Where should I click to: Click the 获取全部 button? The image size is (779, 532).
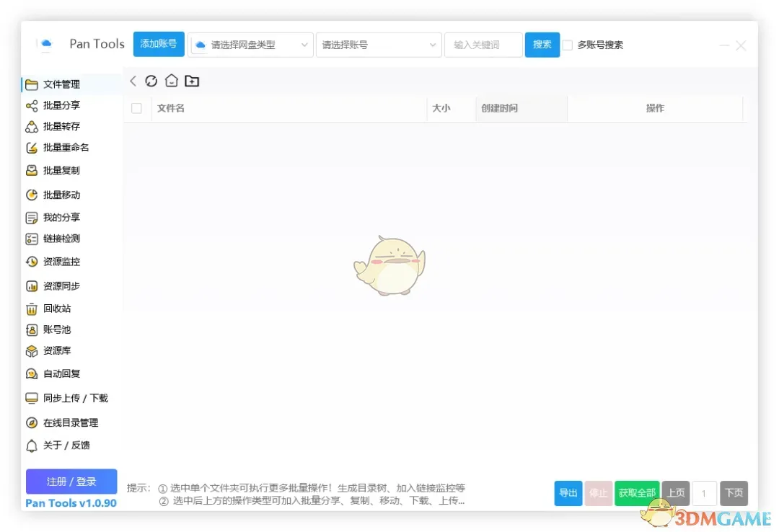(637, 493)
